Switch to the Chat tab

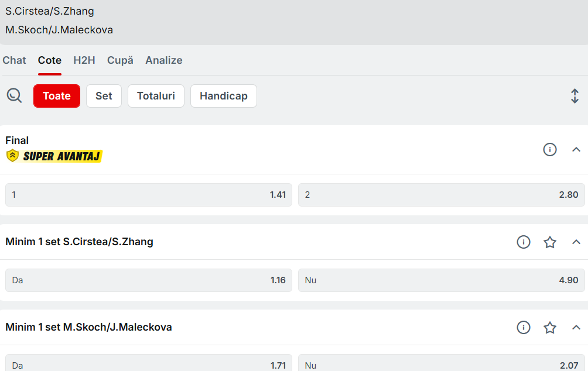(x=14, y=60)
